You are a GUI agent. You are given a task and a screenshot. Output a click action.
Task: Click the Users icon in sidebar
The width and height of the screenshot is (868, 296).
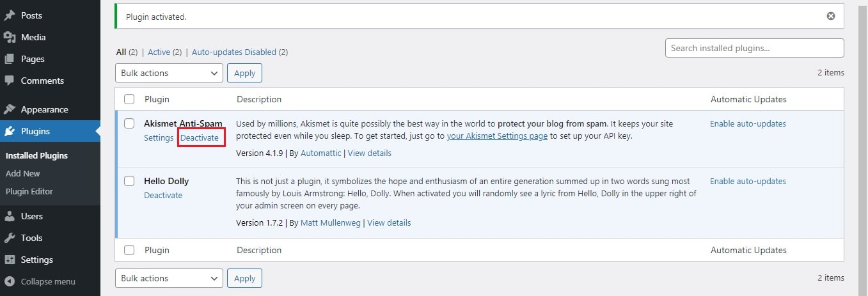(x=10, y=216)
